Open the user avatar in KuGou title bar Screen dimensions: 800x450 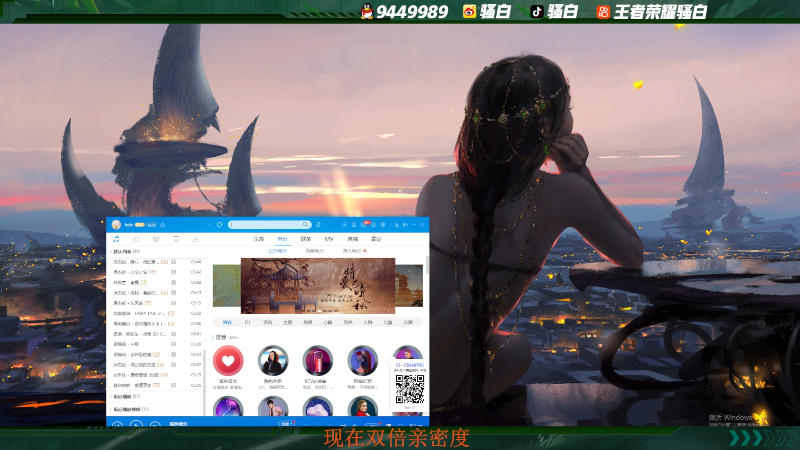(x=116, y=224)
